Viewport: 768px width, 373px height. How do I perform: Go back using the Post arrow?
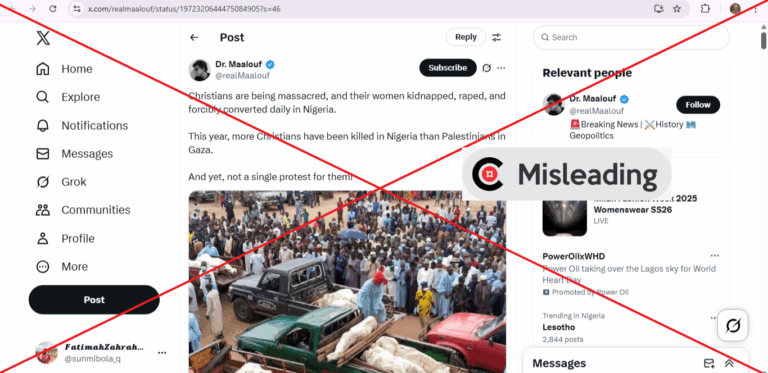point(194,37)
